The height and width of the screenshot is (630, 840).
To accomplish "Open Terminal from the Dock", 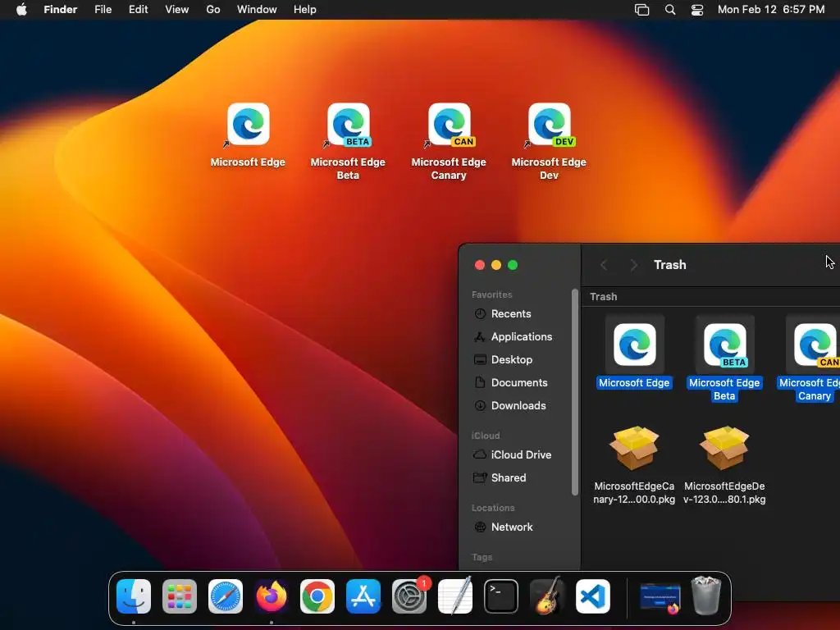I will click(501, 596).
